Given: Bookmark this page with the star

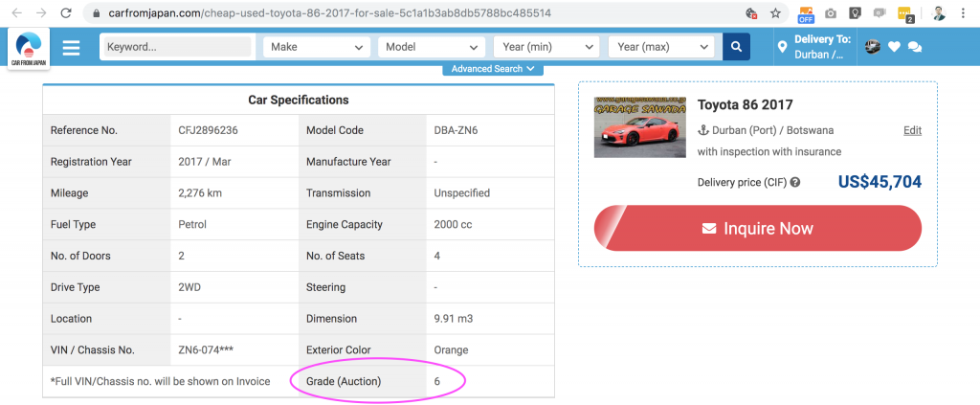Looking at the screenshot, I should [x=775, y=13].
